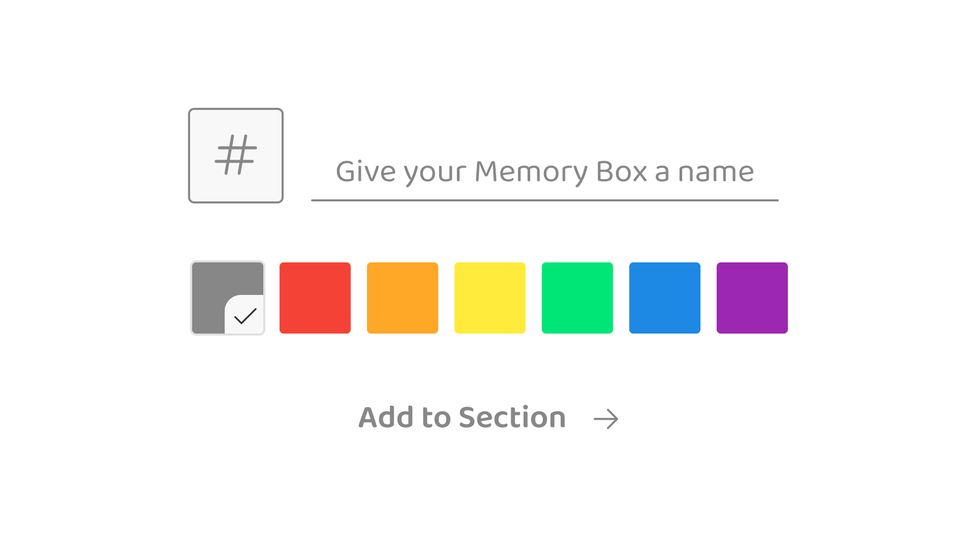Click the underline beneath the name placeholder
This screenshot has width=980, height=539.
click(544, 200)
